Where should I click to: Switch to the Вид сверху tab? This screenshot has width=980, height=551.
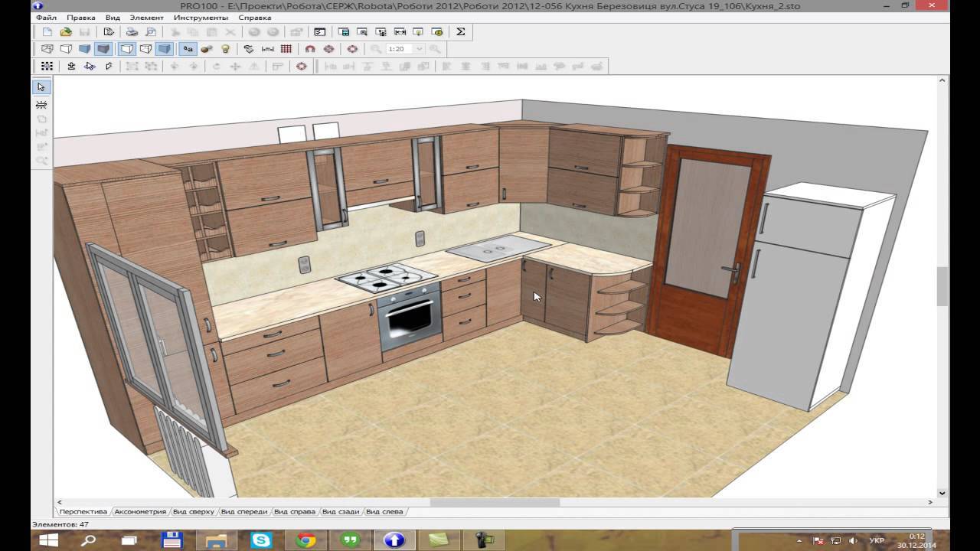click(x=195, y=511)
